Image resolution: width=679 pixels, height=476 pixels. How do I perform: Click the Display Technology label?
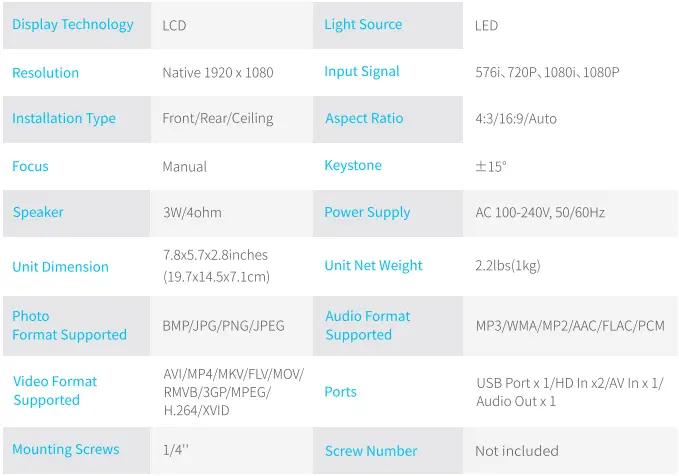coord(72,25)
